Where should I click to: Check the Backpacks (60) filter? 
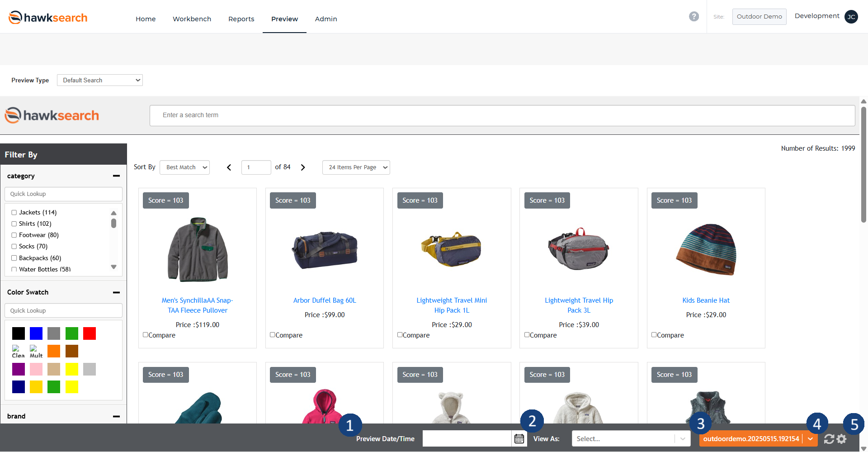(14, 258)
